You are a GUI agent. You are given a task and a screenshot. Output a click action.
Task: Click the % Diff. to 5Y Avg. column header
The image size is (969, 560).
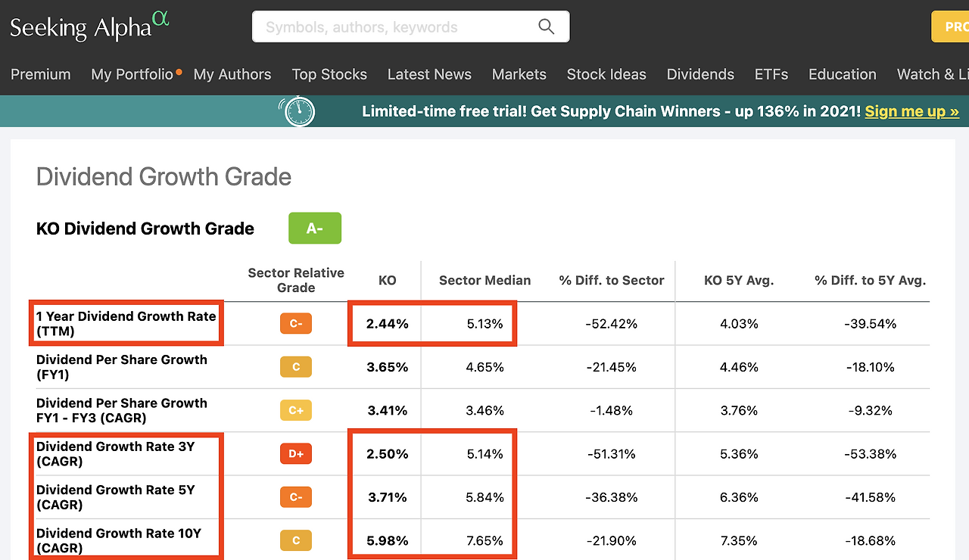click(871, 280)
